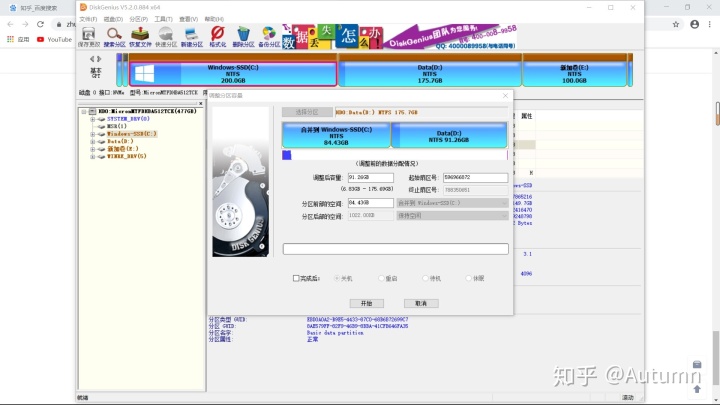Viewport: 720px width, 405px height.
Task: Click the 删除分区 (Delete partition) trash icon
Action: coord(243,37)
